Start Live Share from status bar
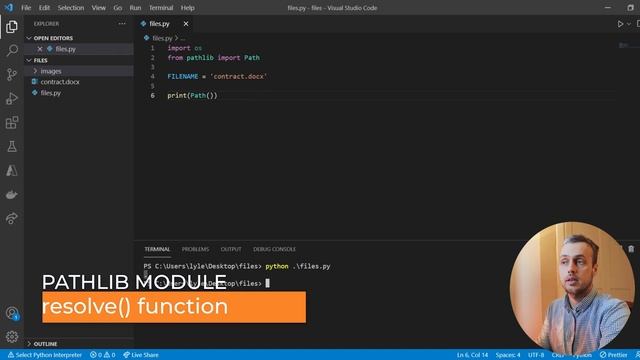Image resolution: width=640 pixels, height=360 pixels. tap(141, 355)
